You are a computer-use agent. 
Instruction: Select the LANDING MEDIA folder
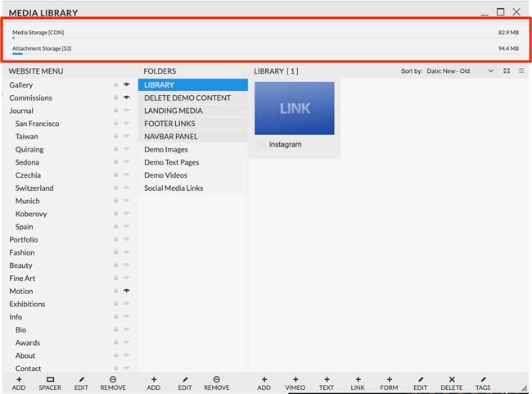(174, 111)
